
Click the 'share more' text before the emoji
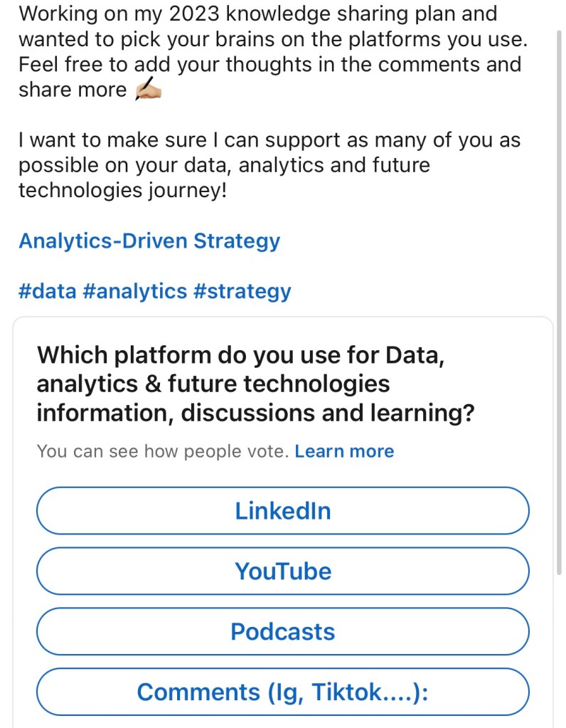(x=72, y=90)
